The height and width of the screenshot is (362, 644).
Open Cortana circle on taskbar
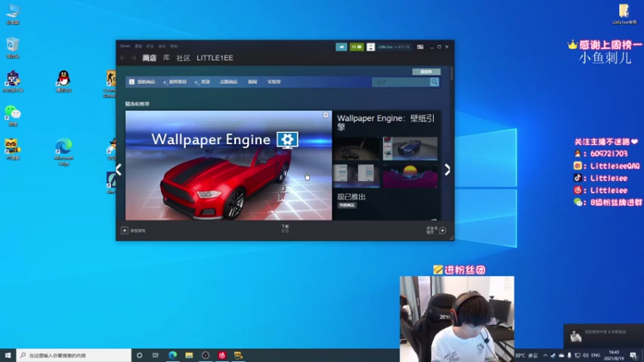[x=139, y=355]
